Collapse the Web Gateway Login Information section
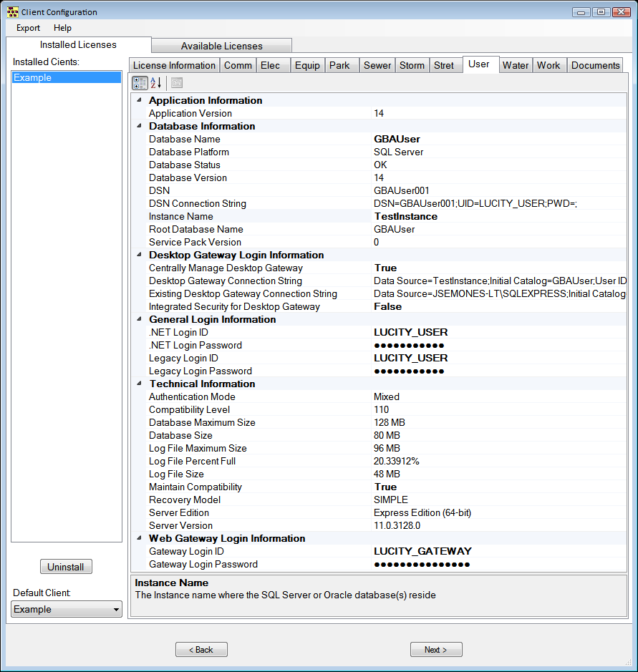The image size is (638, 672). click(139, 538)
